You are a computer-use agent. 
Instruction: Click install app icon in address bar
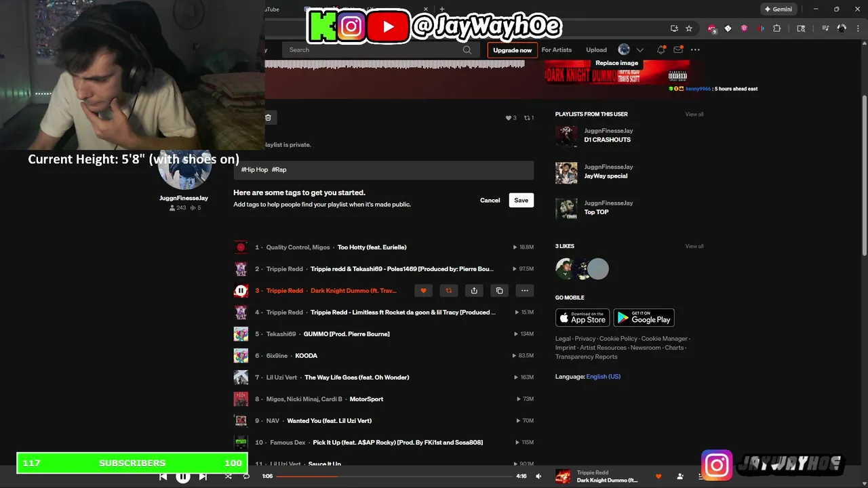tap(674, 28)
